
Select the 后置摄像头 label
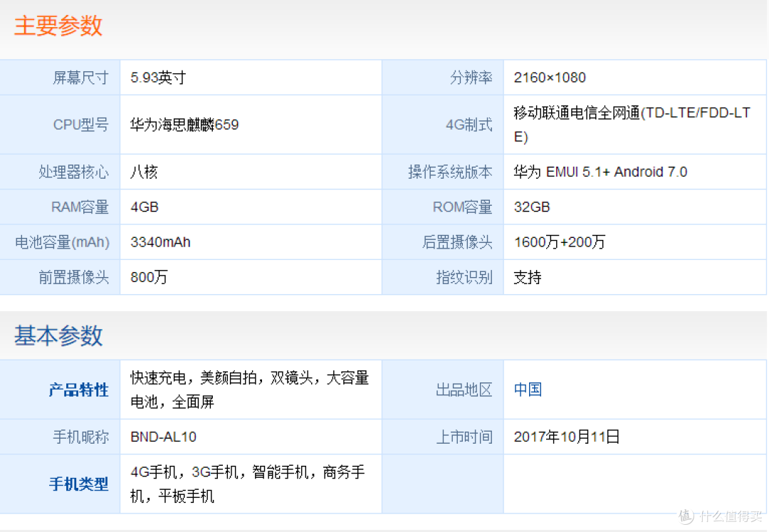(457, 242)
